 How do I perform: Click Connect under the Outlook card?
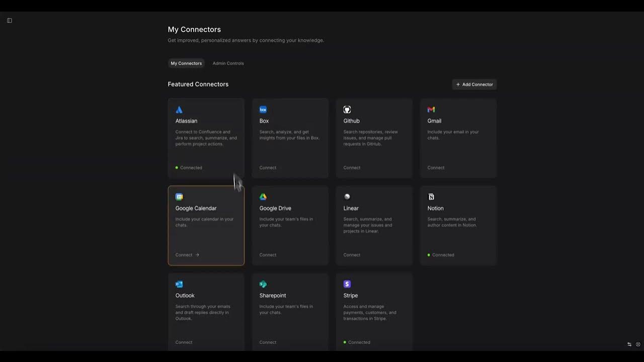184,342
